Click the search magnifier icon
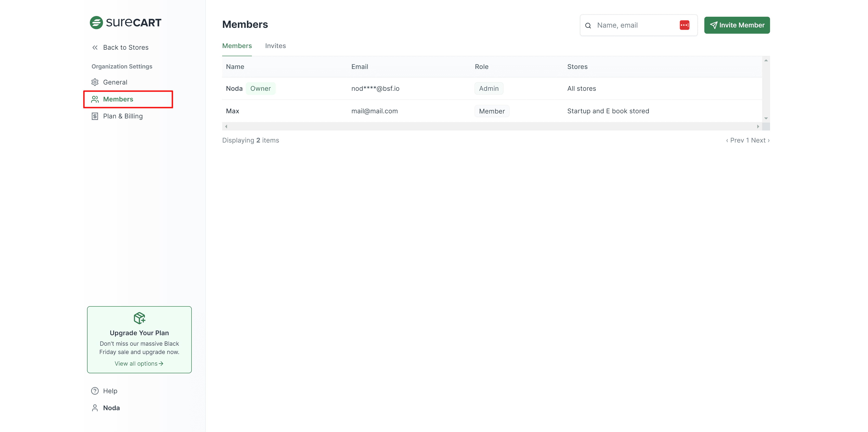The width and height of the screenshot is (868, 432). [588, 26]
